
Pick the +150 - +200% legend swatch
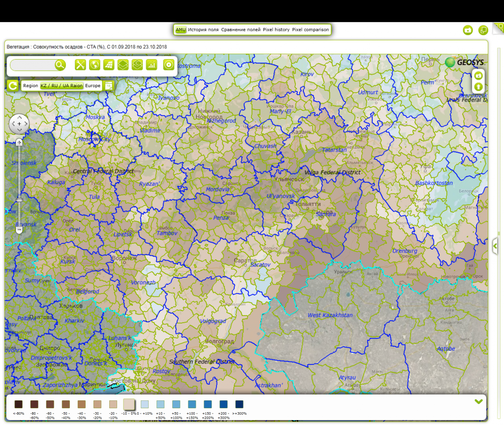point(208,404)
